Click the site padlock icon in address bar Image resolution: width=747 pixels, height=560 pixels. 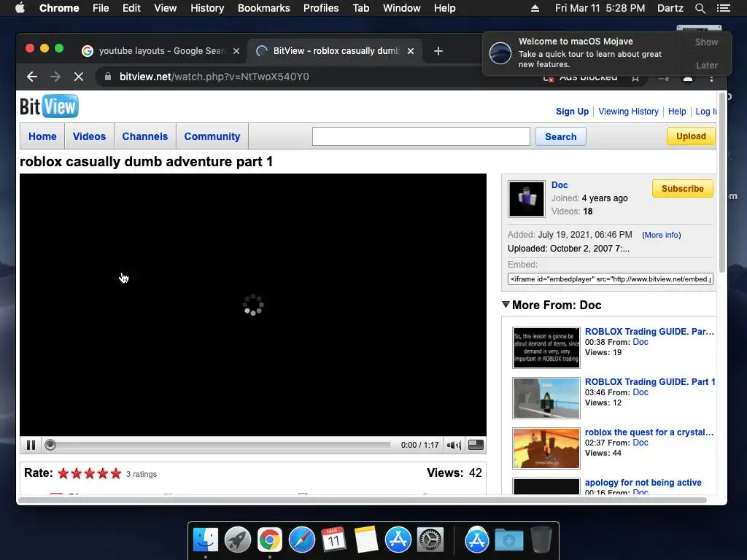click(108, 77)
